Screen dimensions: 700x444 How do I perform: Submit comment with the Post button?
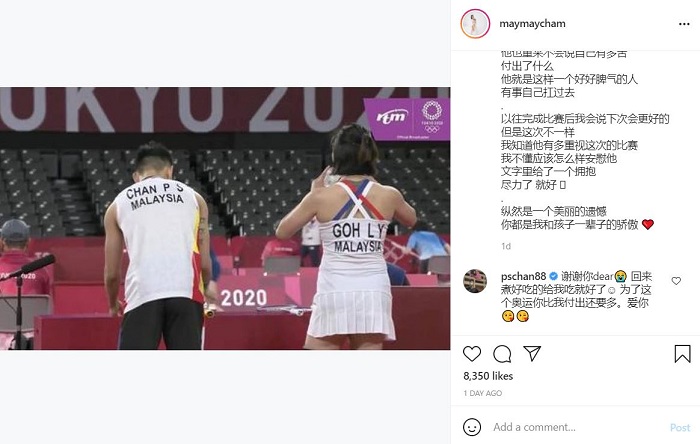(x=680, y=427)
